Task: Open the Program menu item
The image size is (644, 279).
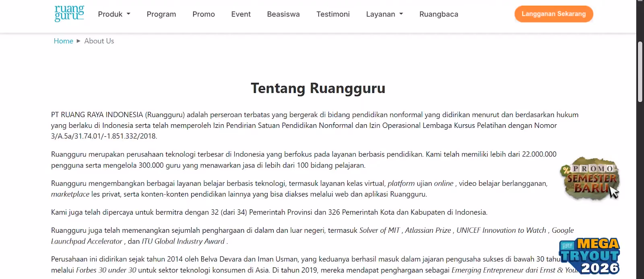Action: pyautogui.click(x=161, y=14)
